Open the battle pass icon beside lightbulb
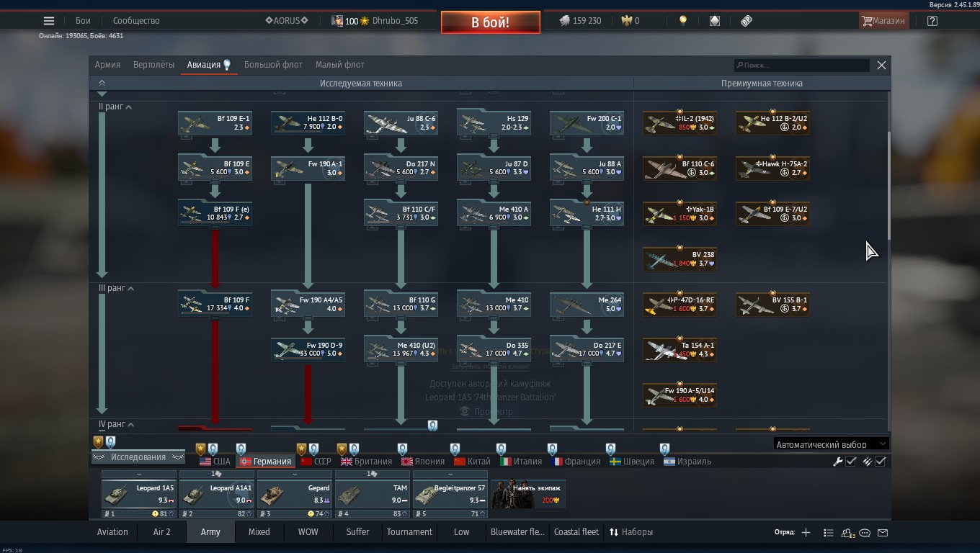This screenshot has width=980, height=553. [x=715, y=21]
